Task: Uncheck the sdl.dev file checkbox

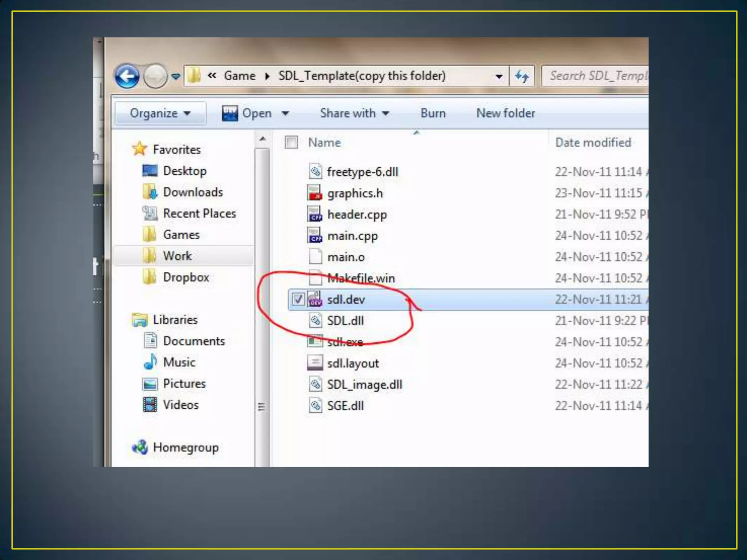Action: [298, 299]
